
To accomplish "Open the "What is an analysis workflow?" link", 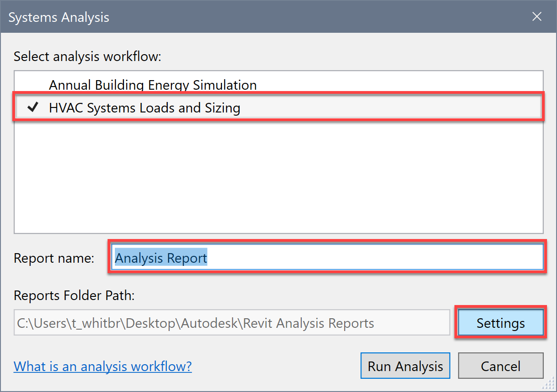I will point(103,366).
